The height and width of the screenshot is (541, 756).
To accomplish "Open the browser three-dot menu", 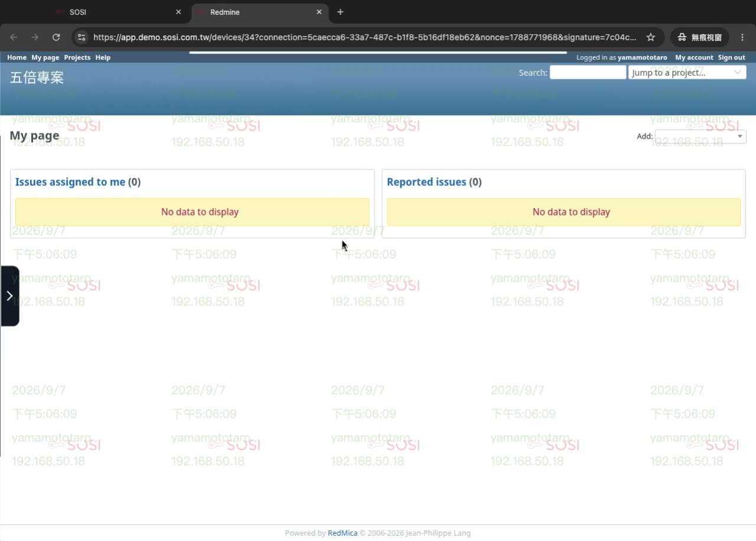I will [743, 37].
